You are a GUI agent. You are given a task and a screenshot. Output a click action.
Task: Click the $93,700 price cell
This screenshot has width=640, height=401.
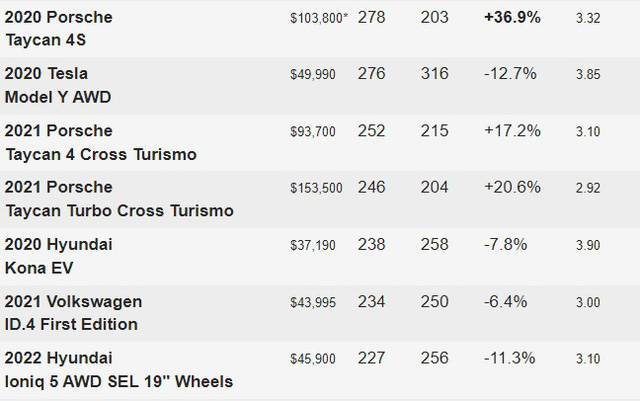point(313,131)
